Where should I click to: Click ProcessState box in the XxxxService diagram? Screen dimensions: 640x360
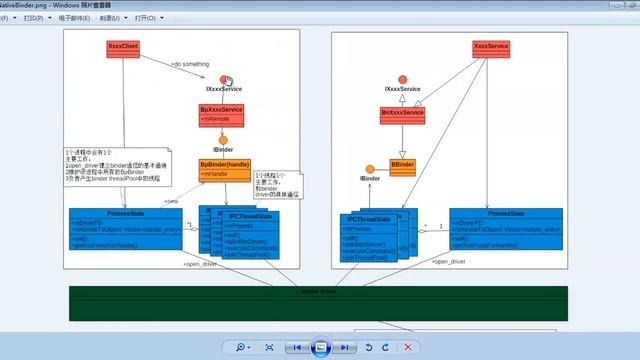506,229
